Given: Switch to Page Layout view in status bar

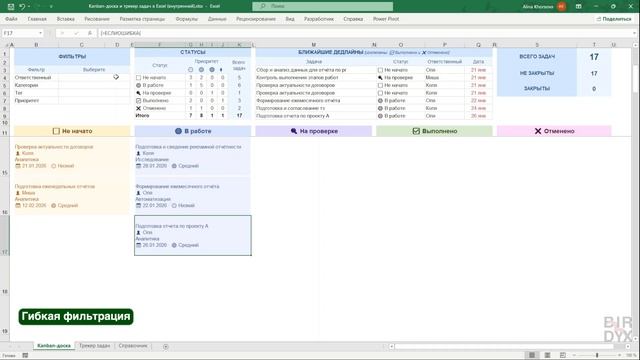Looking at the screenshot, I should tap(547, 356).
